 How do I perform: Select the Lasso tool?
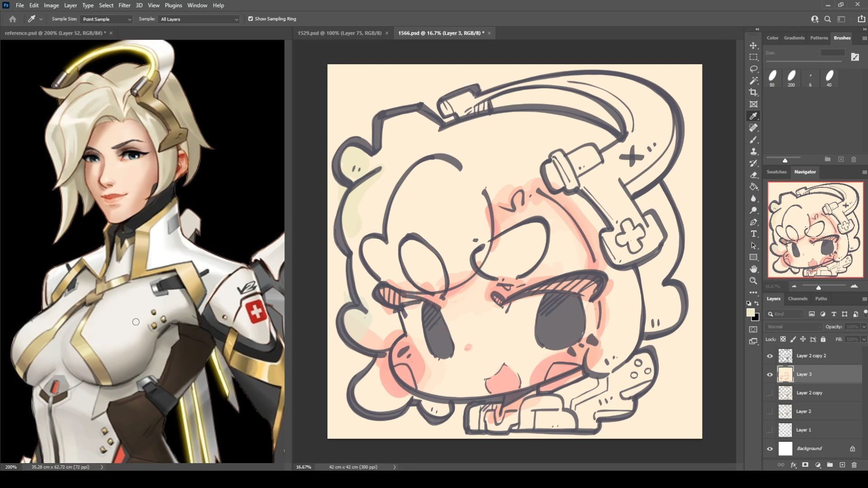(753, 69)
